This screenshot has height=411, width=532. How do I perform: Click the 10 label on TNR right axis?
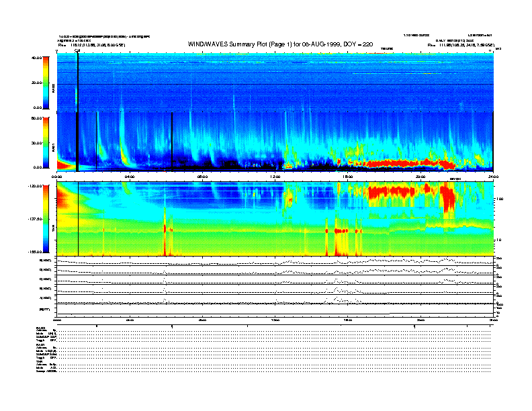498,240
